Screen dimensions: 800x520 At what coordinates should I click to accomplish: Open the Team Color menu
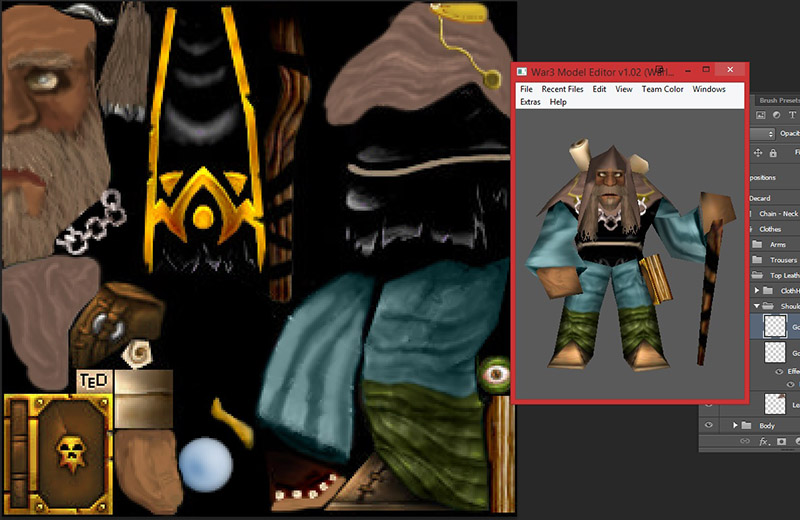tap(662, 89)
